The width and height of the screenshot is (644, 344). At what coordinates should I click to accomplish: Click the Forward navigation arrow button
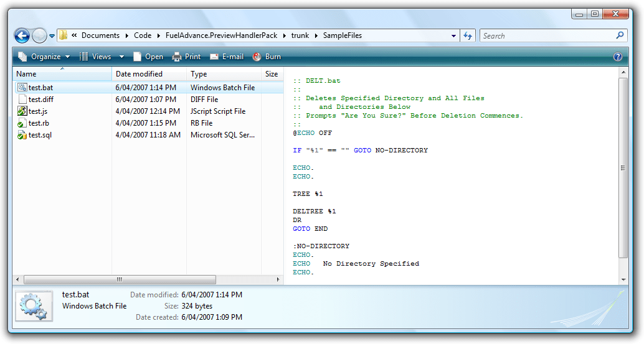coord(39,36)
